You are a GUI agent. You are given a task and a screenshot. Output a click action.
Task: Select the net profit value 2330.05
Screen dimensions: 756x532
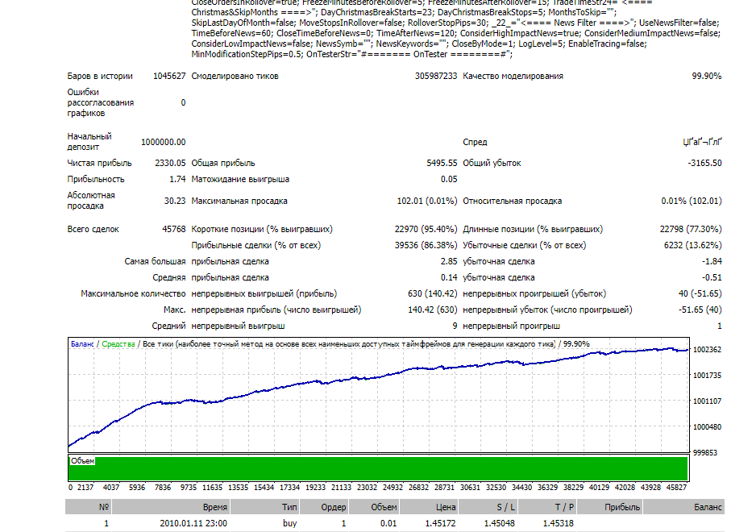170,163
